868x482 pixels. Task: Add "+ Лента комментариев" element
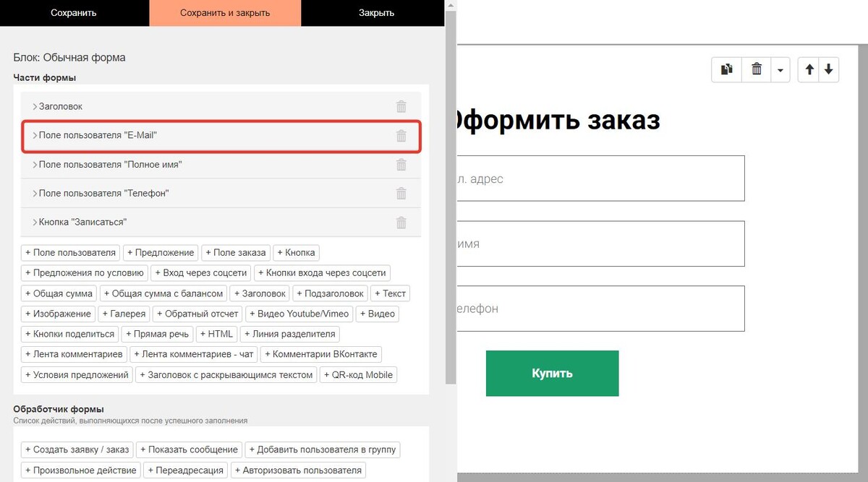coord(75,354)
